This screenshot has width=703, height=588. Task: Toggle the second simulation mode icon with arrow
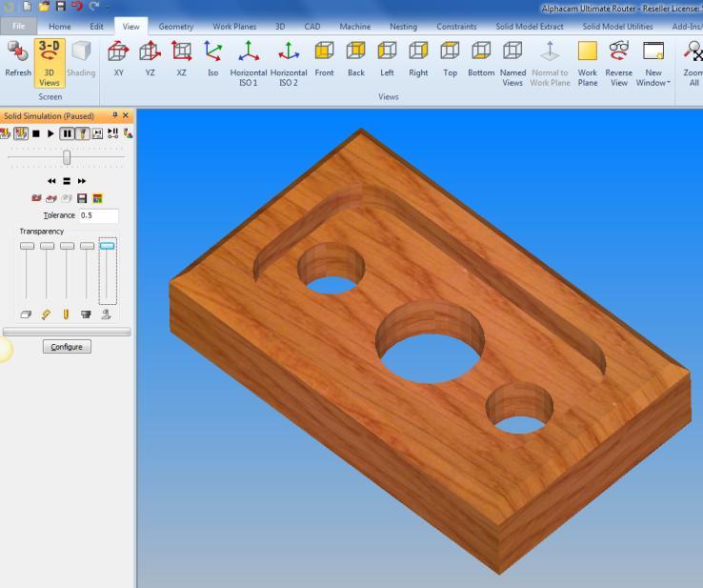coord(21,133)
